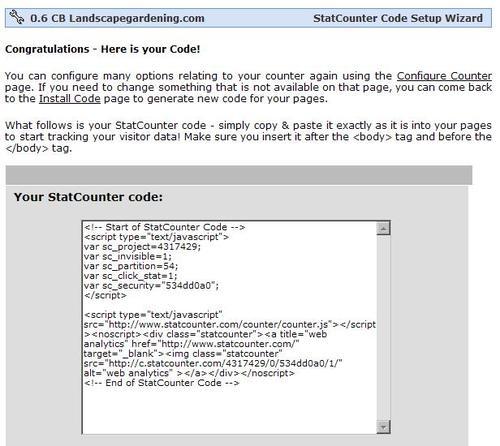Click the sc_security="534dd0a0" line
The width and height of the screenshot is (500, 446).
click(x=151, y=286)
